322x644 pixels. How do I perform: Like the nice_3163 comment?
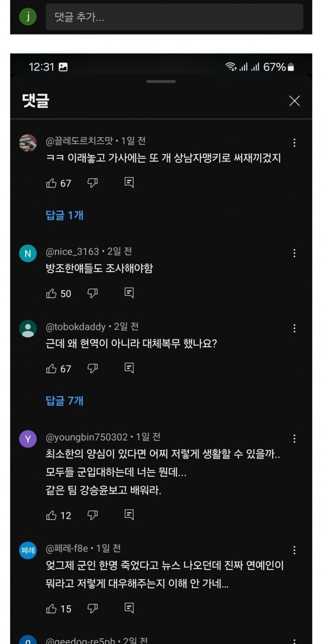click(51, 293)
